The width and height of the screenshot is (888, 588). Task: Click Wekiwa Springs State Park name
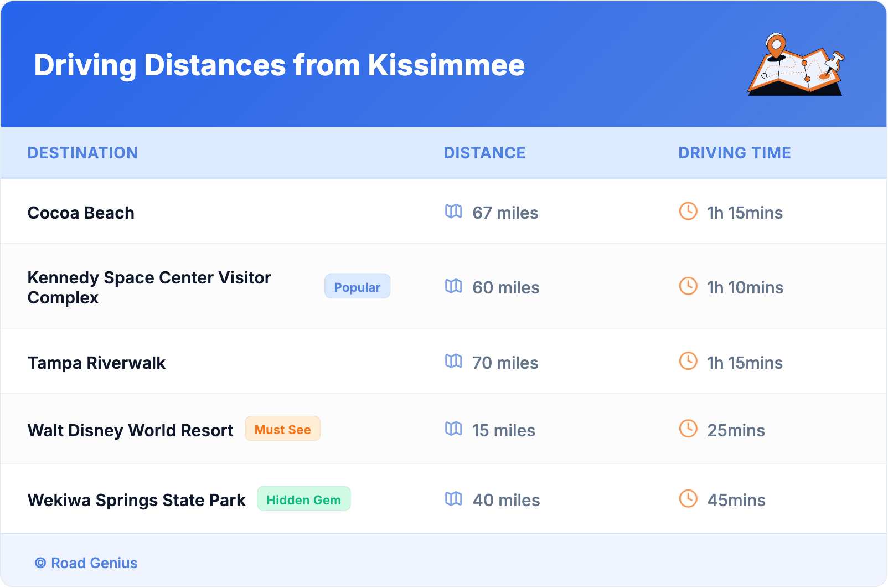click(136, 501)
